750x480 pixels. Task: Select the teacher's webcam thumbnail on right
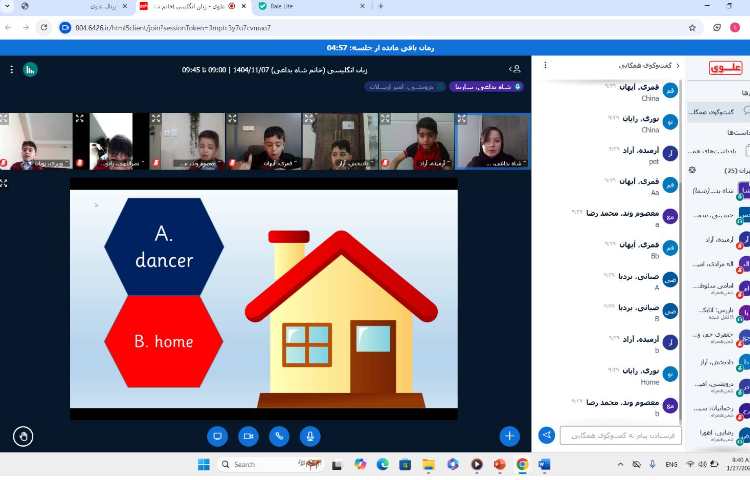pos(493,141)
